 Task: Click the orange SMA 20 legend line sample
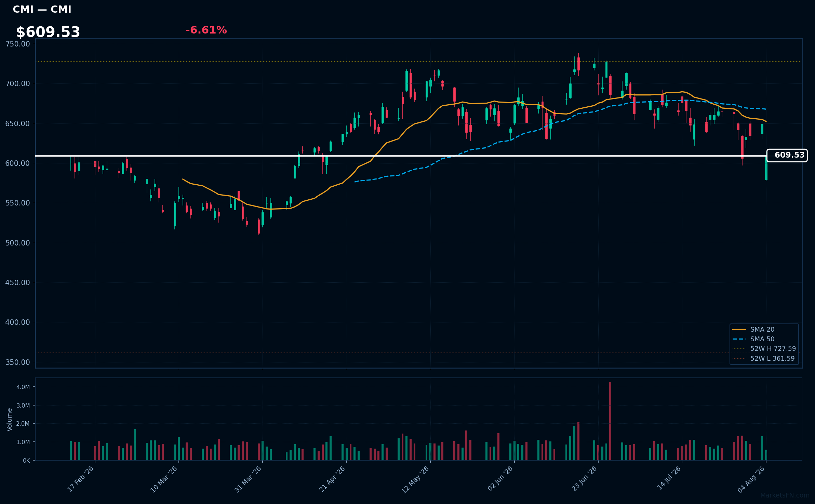pyautogui.click(x=739, y=329)
